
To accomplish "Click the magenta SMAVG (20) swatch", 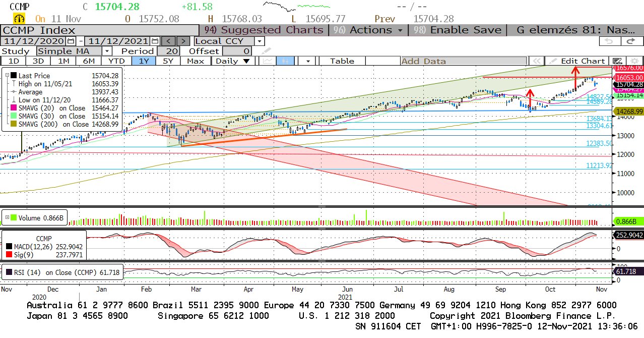I will [x=14, y=107].
